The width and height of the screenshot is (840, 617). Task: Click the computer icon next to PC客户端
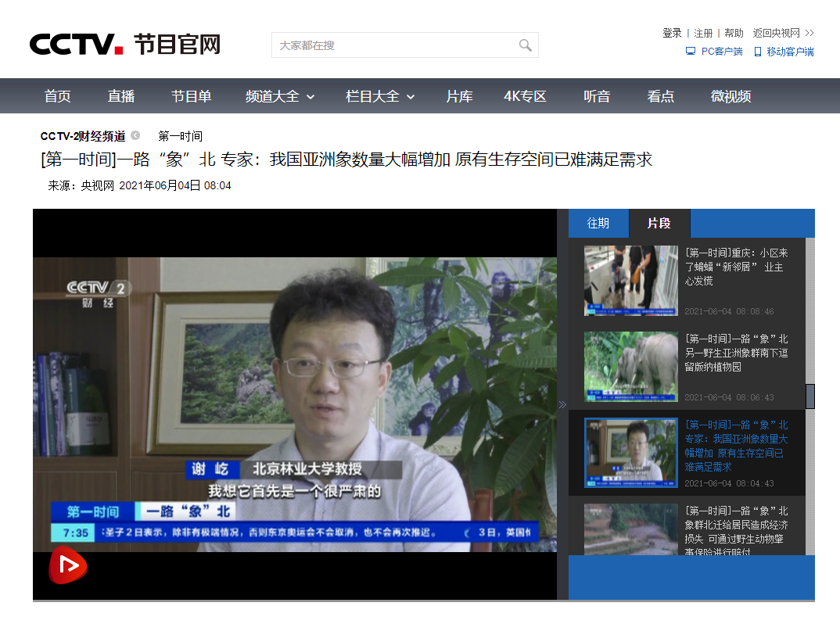coord(689,51)
